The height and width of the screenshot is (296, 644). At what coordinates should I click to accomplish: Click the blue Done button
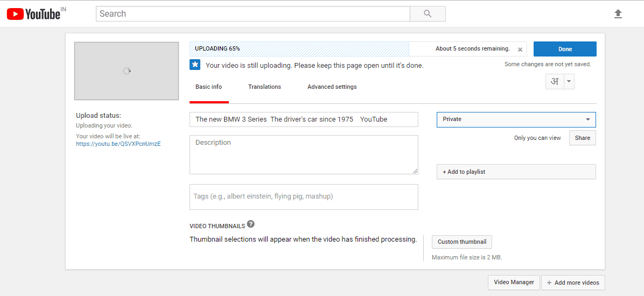click(565, 49)
